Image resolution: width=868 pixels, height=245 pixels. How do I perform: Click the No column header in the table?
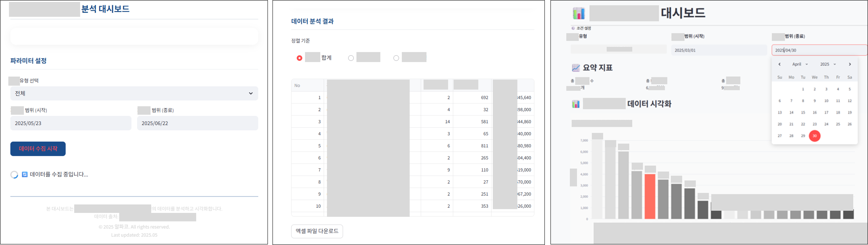(x=297, y=86)
